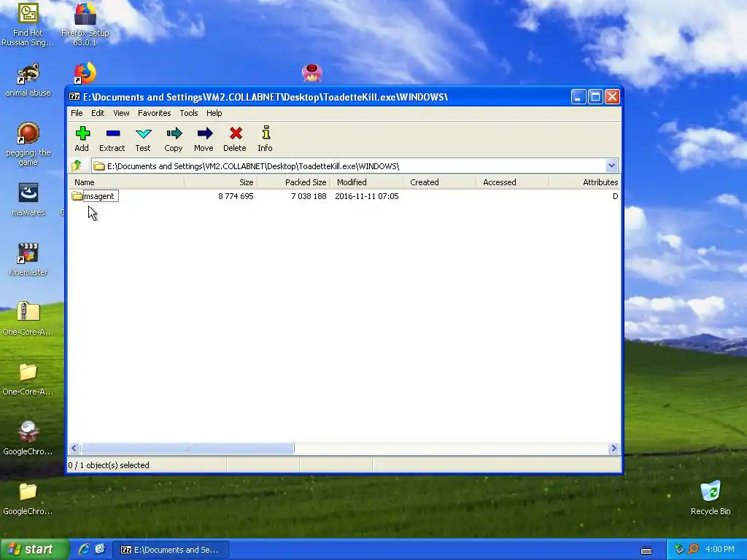Viewport: 747px width, 560px height.
Task: Click the D attribute of msagent row
Action: (615, 196)
